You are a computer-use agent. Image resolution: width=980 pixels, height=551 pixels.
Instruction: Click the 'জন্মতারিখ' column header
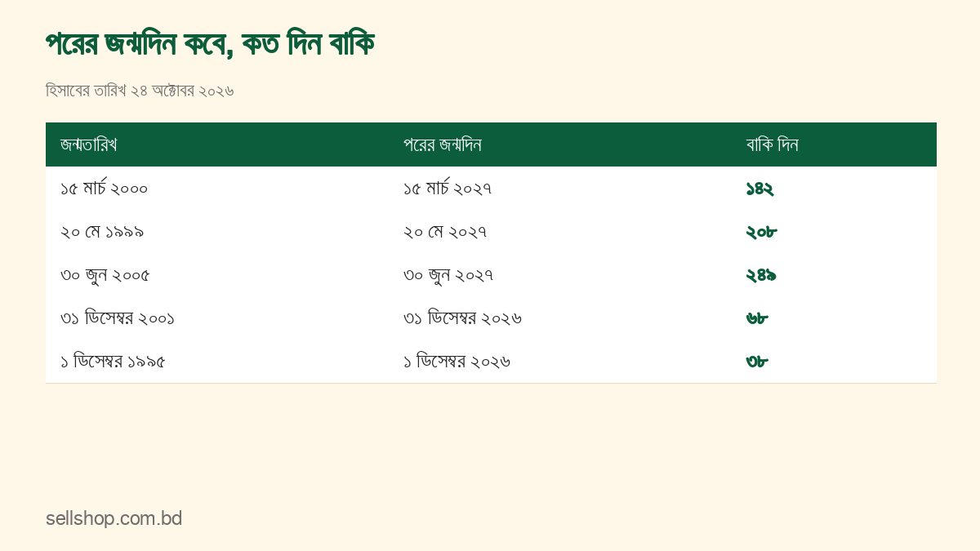pos(89,144)
